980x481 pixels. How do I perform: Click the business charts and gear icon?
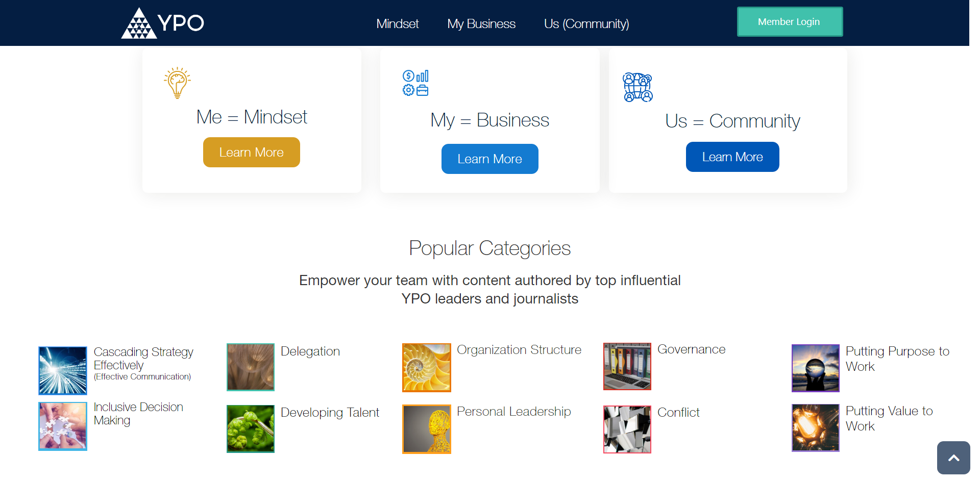click(x=415, y=83)
